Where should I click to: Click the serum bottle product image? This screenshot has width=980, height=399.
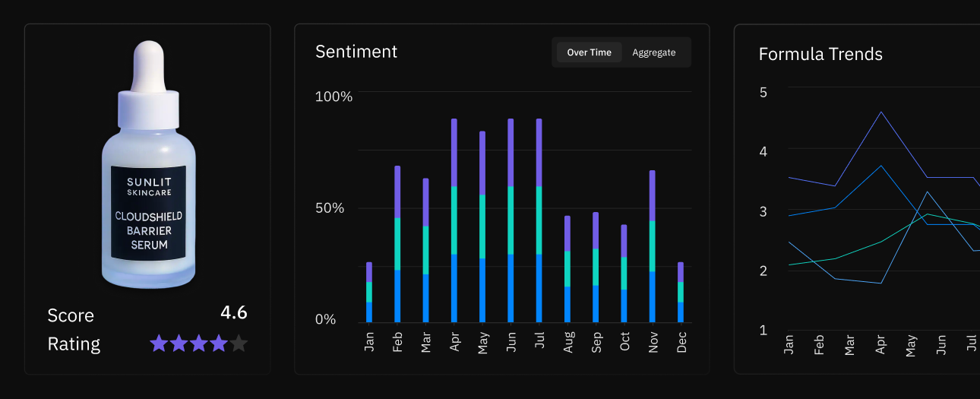point(149,165)
